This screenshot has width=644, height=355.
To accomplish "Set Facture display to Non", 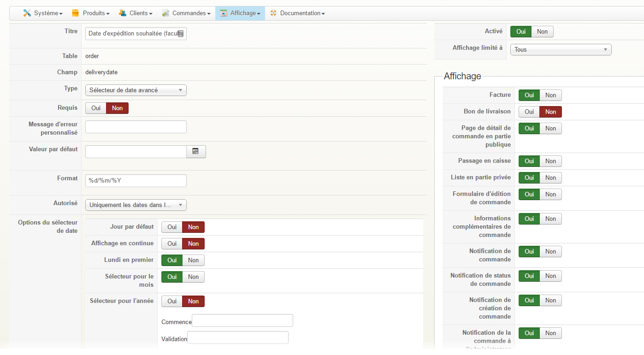I will 551,95.
